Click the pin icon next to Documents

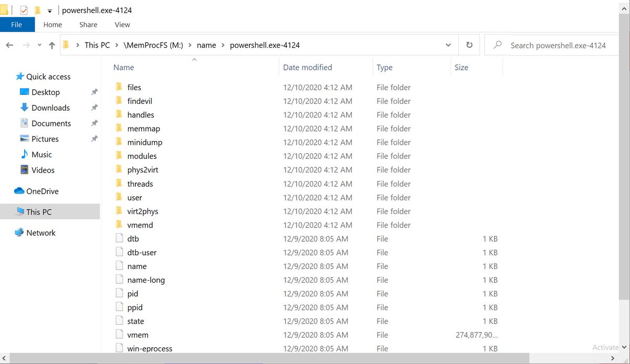click(94, 123)
